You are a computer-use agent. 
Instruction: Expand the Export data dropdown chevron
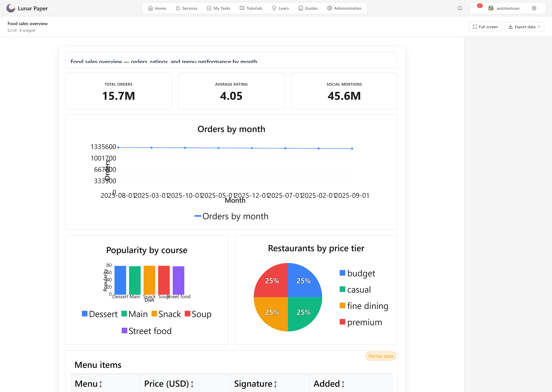point(539,26)
